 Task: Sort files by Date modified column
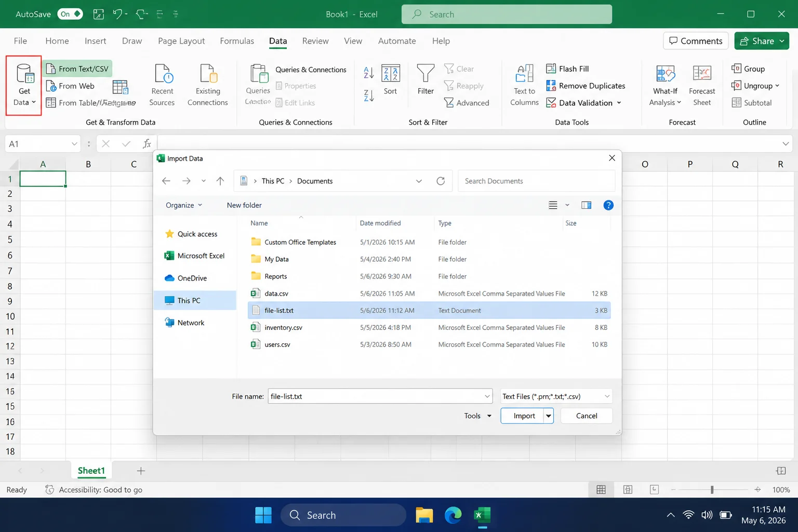380,223
